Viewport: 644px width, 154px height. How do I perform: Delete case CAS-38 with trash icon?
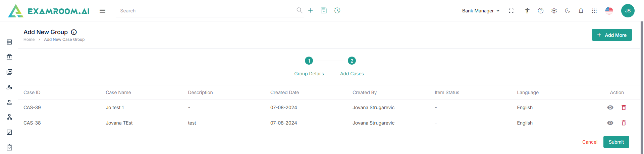[624, 123]
